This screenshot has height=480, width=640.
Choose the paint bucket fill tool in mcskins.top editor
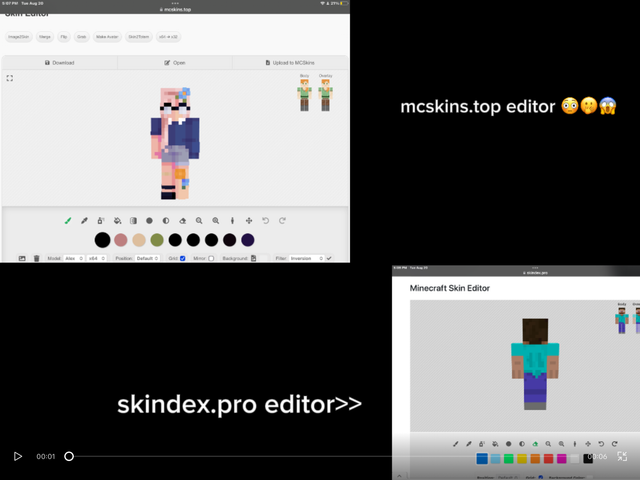point(118,221)
